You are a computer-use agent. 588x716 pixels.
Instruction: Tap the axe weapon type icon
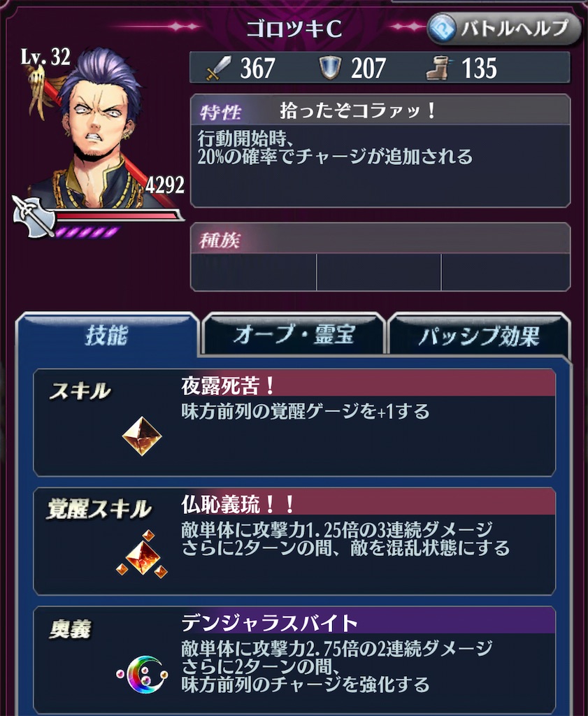click(x=29, y=215)
